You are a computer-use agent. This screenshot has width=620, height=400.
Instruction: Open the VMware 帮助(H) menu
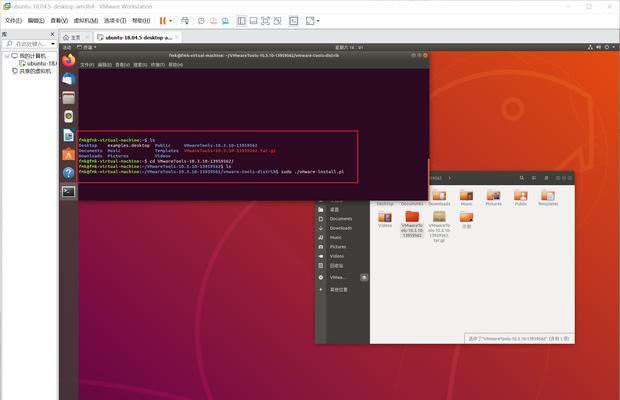[x=141, y=21]
